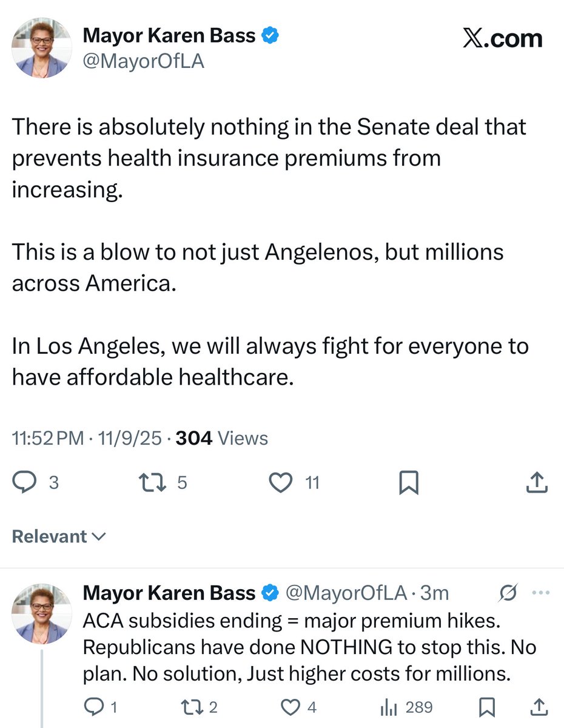Open the share menu for the main tweet

tap(536, 482)
